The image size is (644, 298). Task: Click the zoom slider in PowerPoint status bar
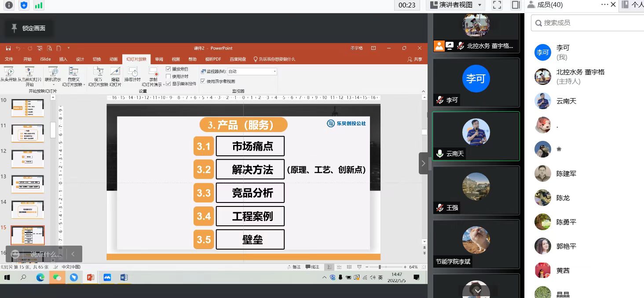pyautogui.click(x=380, y=267)
